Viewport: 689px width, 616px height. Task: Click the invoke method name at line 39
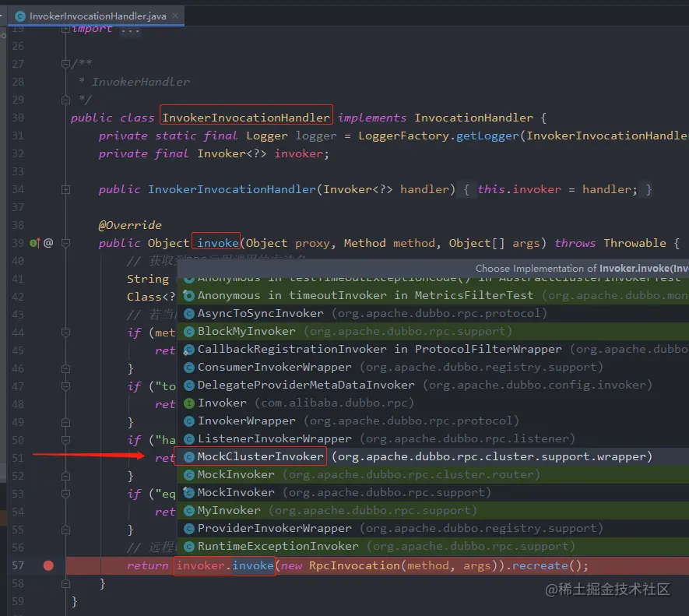218,243
